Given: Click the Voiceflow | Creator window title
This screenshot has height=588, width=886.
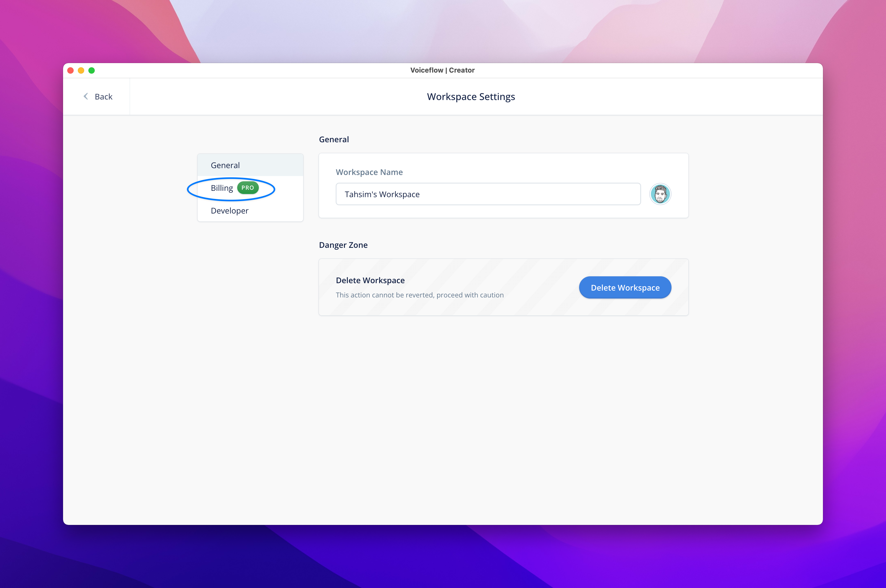Looking at the screenshot, I should pyautogui.click(x=442, y=70).
